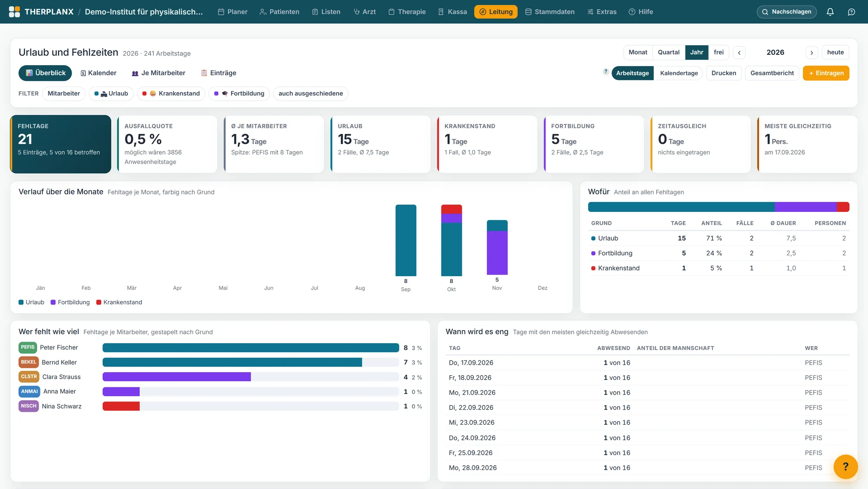Click the THERPLANX logo icon
The image size is (868, 489).
coord(14,12)
